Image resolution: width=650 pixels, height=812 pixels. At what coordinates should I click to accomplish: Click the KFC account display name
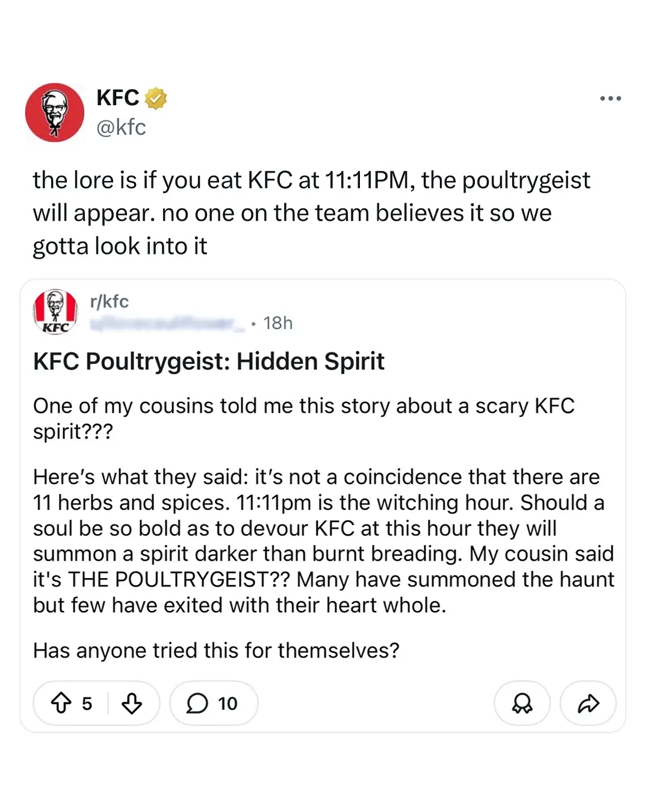coord(117,97)
